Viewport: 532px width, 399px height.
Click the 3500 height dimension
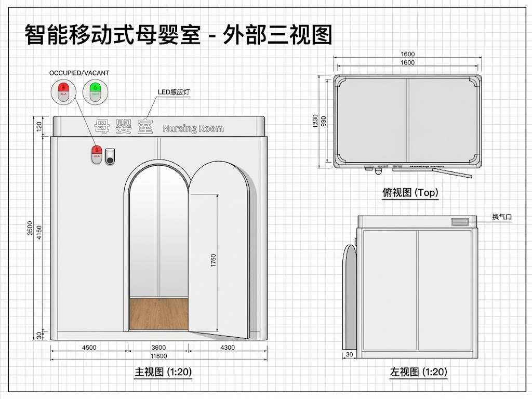tap(30, 228)
